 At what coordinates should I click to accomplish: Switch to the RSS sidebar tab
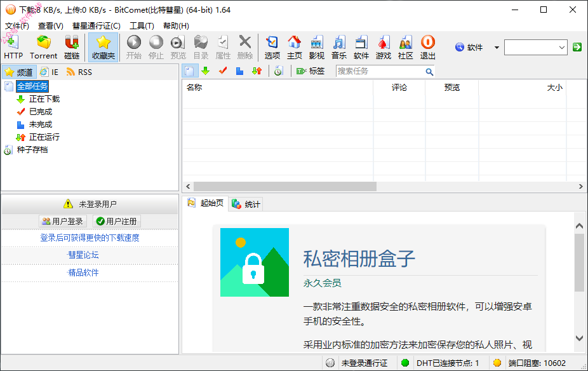[79, 72]
